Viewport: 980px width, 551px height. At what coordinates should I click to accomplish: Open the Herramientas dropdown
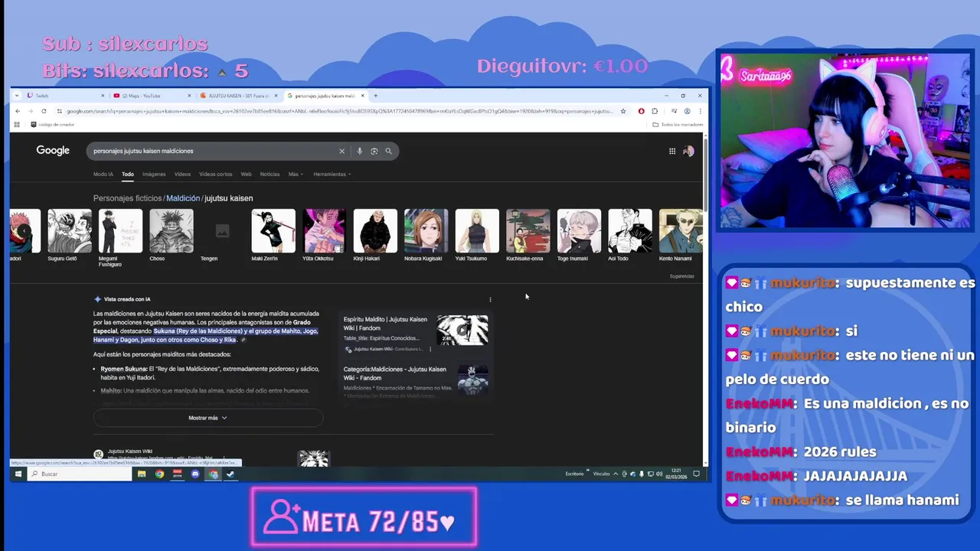tap(332, 174)
